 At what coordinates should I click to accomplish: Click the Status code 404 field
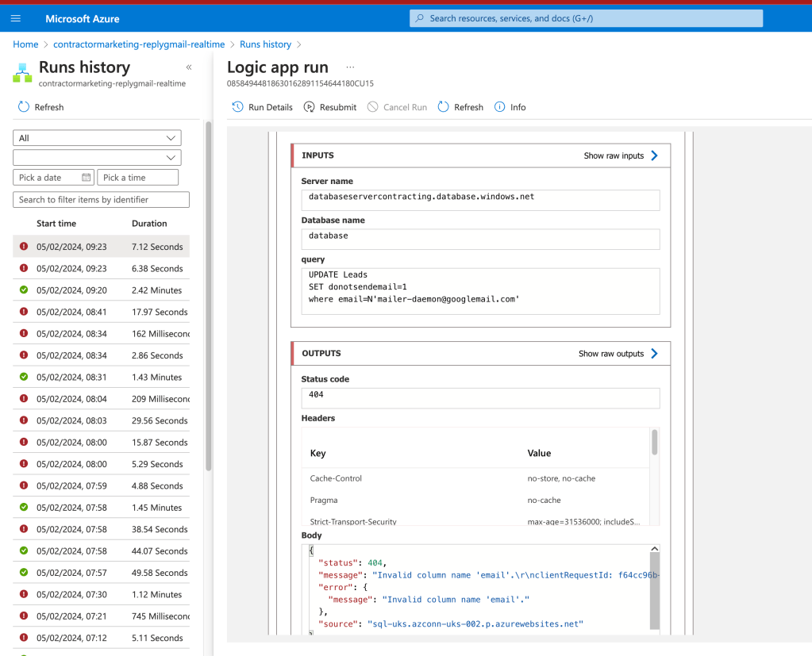point(480,398)
